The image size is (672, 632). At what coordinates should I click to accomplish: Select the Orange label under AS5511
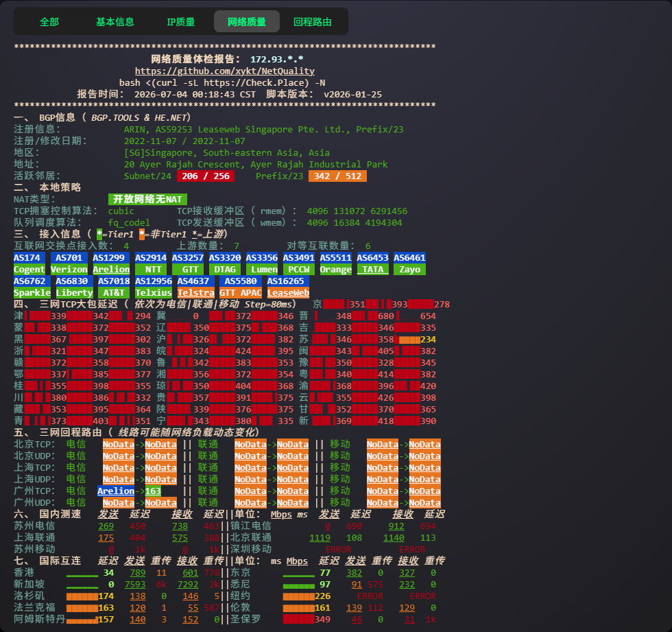(335, 269)
